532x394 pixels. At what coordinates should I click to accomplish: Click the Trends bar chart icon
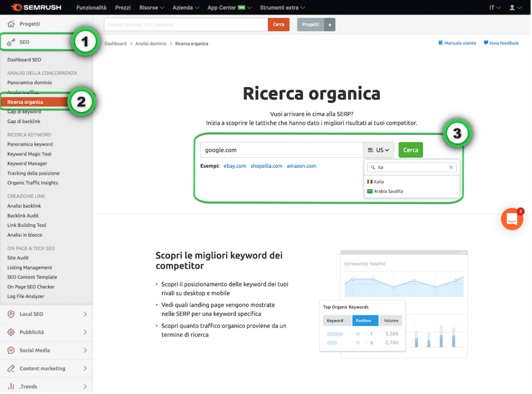(x=11, y=386)
